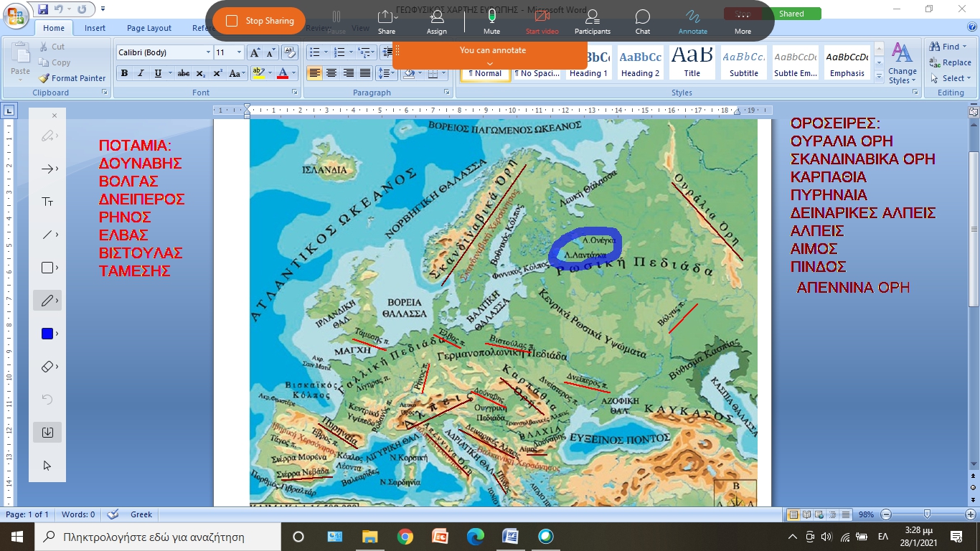Click the Annotate button in Zoom bar
Screen dimensions: 980x551
692,22
